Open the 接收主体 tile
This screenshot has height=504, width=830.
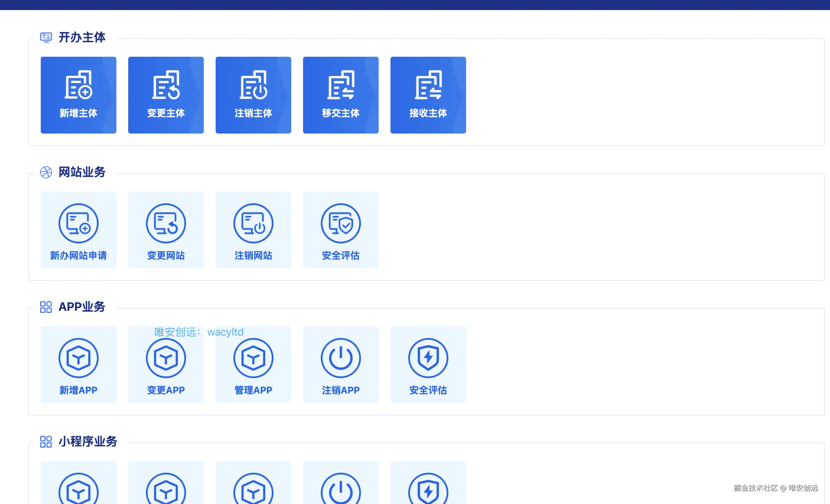point(428,95)
